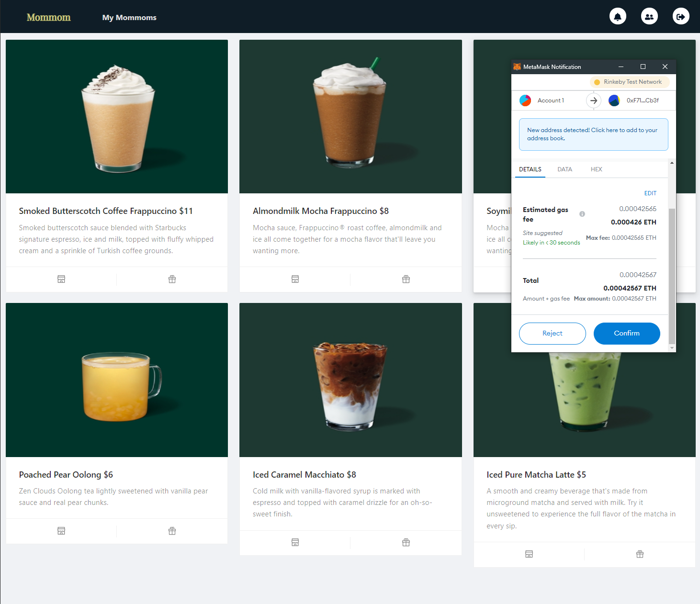Click the Iced Caramel Macchiato image
Image resolution: width=700 pixels, height=604 pixels.
coord(350,380)
